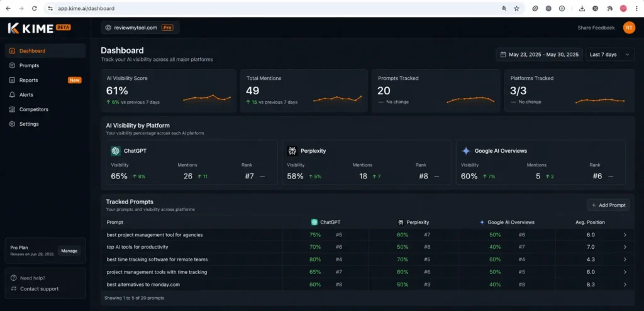Click the Pro badge beside reviewmytool.com
The width and height of the screenshot is (644, 311).
167,28
